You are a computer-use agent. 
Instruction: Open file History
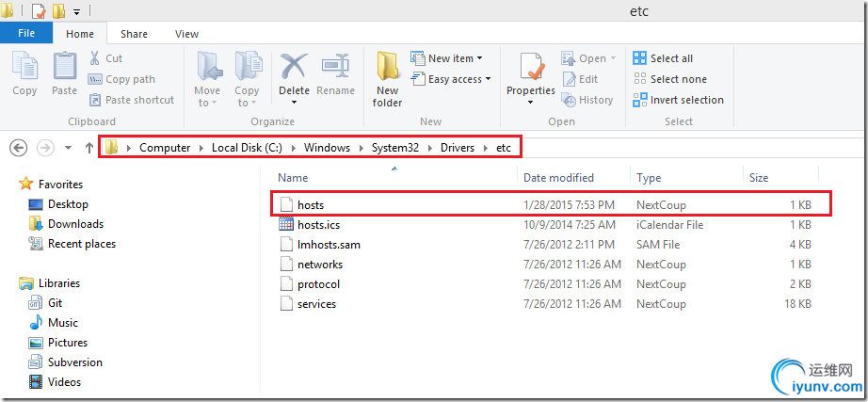coord(587,100)
